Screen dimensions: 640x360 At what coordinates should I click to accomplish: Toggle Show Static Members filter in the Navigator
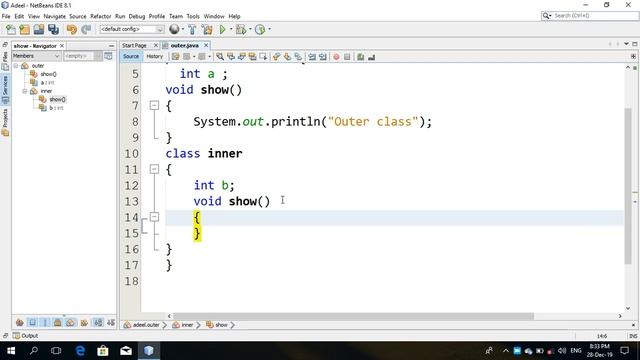[45, 323]
